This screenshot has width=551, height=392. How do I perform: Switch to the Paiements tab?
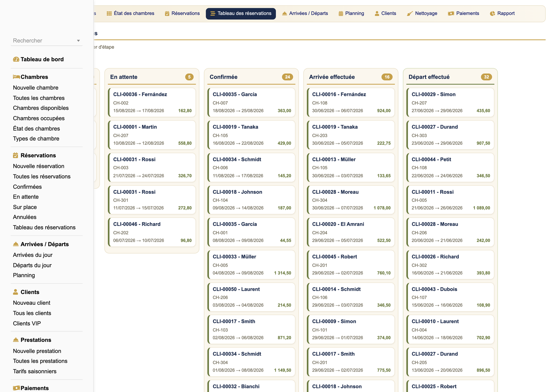[x=464, y=13]
